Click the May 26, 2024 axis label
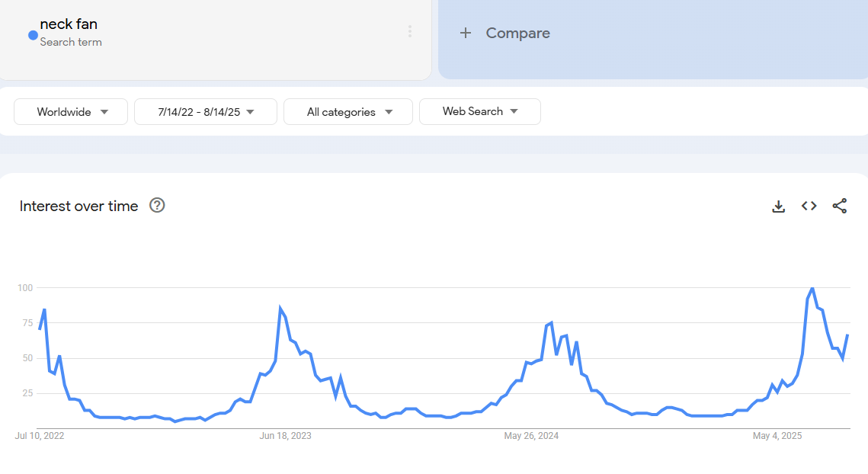 click(x=531, y=436)
